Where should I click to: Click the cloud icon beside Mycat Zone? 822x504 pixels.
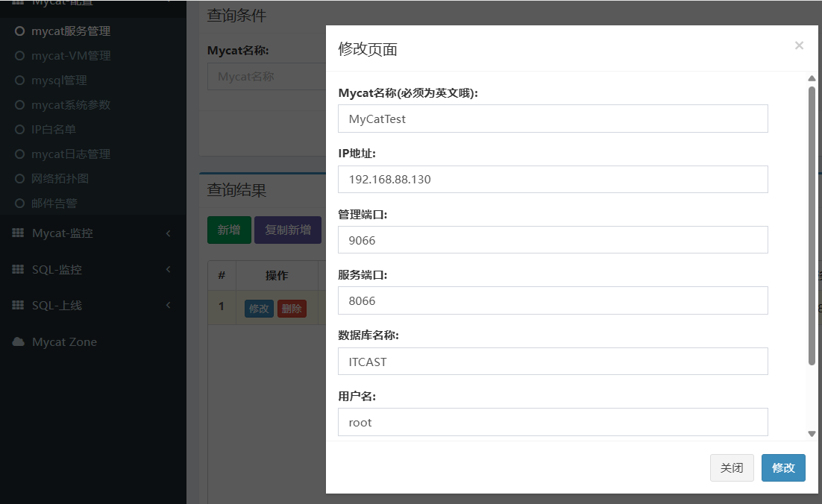coord(18,341)
